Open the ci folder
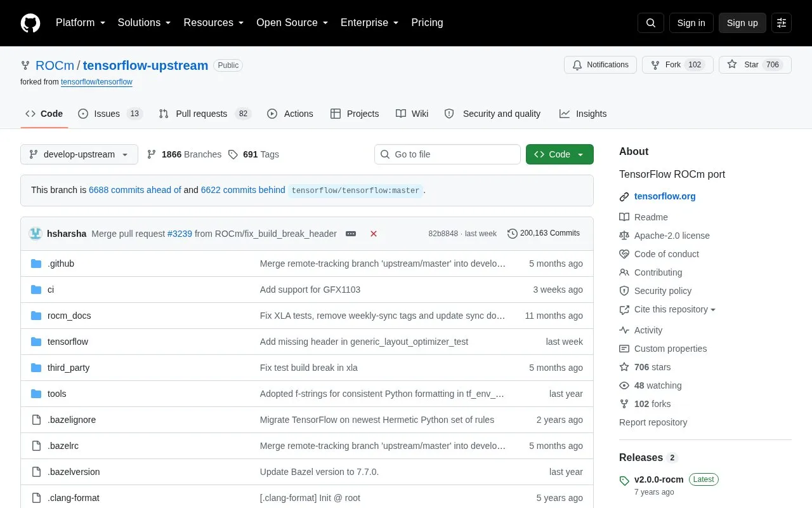 point(51,290)
